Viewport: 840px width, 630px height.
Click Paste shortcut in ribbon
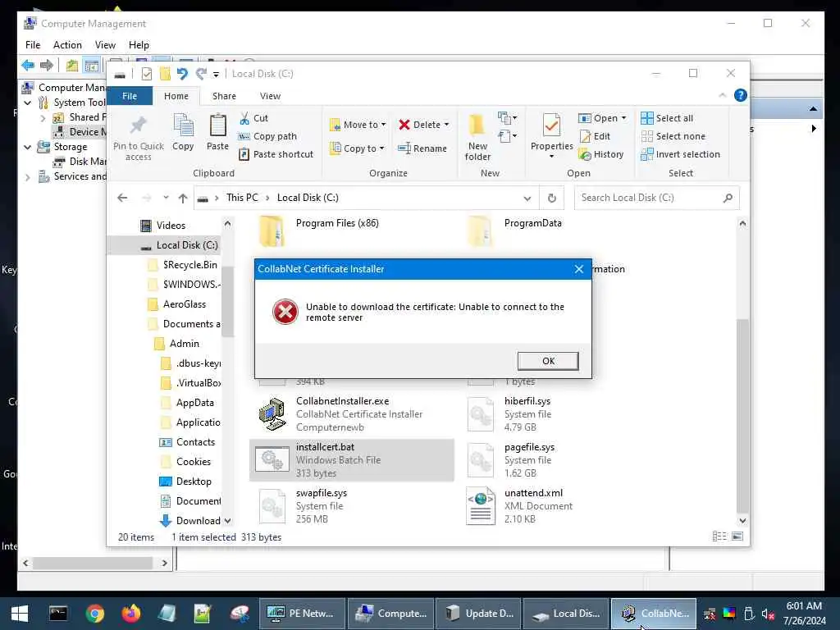click(276, 154)
